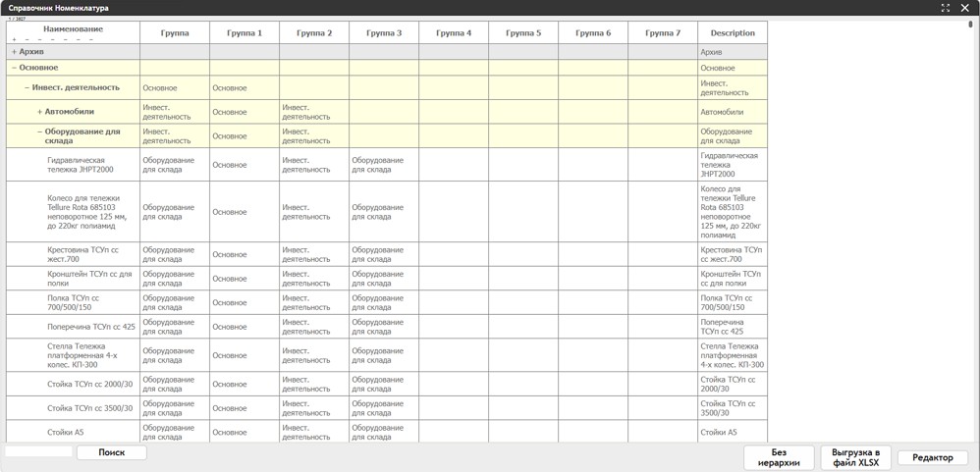Click Группа 2 cell of Полка ТСУп сс row
The image size is (980, 472).
point(314,303)
